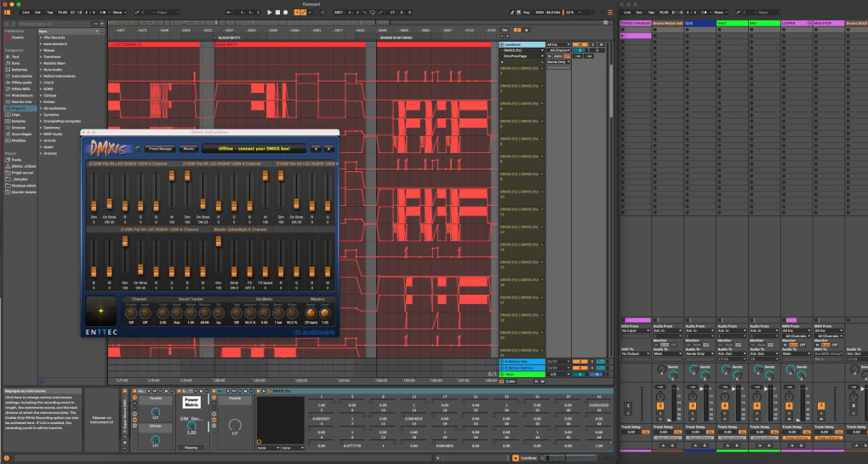Select Clips category in browser sidebar

coord(15,115)
